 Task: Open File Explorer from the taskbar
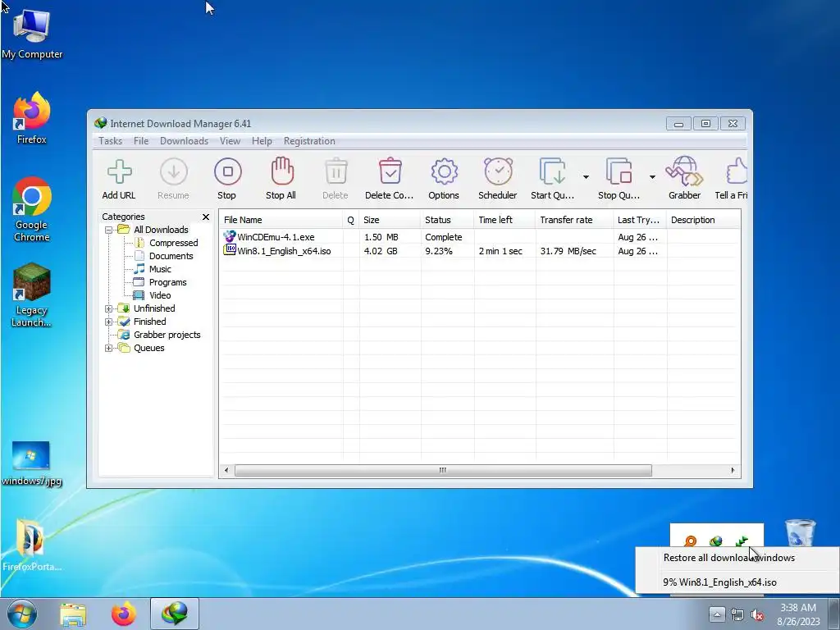coord(73,614)
